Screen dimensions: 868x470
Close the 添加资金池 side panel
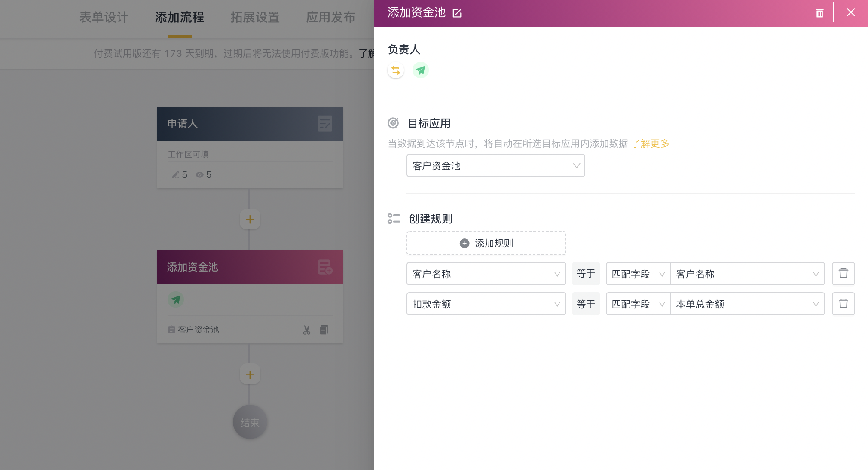click(x=851, y=12)
